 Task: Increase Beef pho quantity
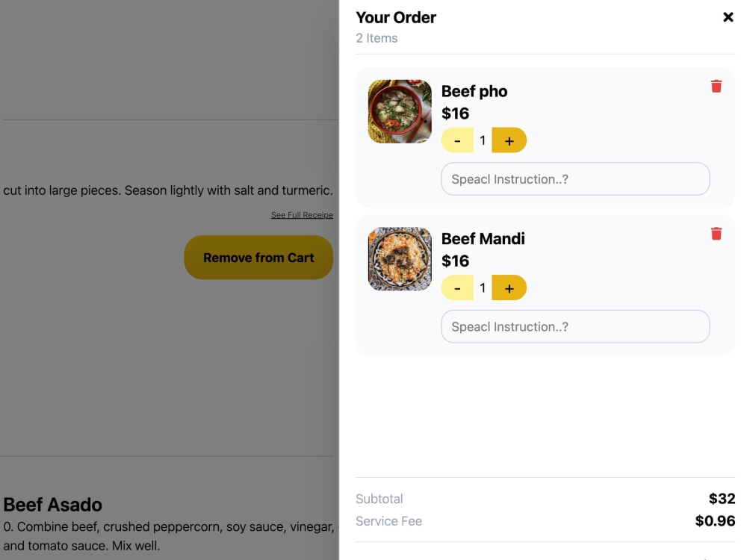coord(509,140)
